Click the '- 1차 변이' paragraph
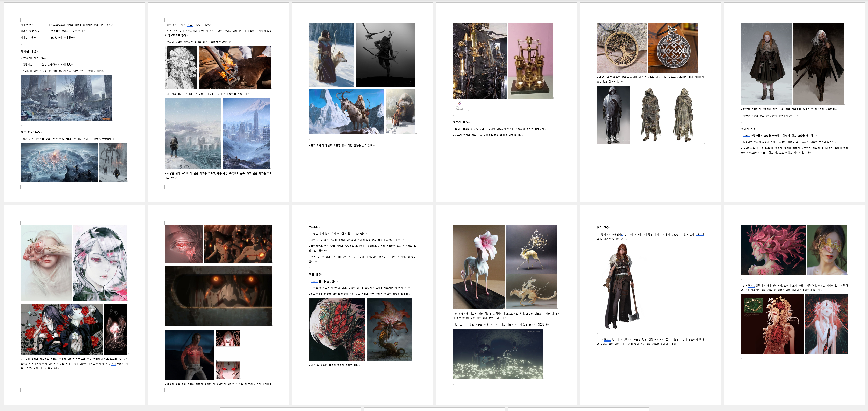Viewport: 868px width, 411px height. point(650,342)
